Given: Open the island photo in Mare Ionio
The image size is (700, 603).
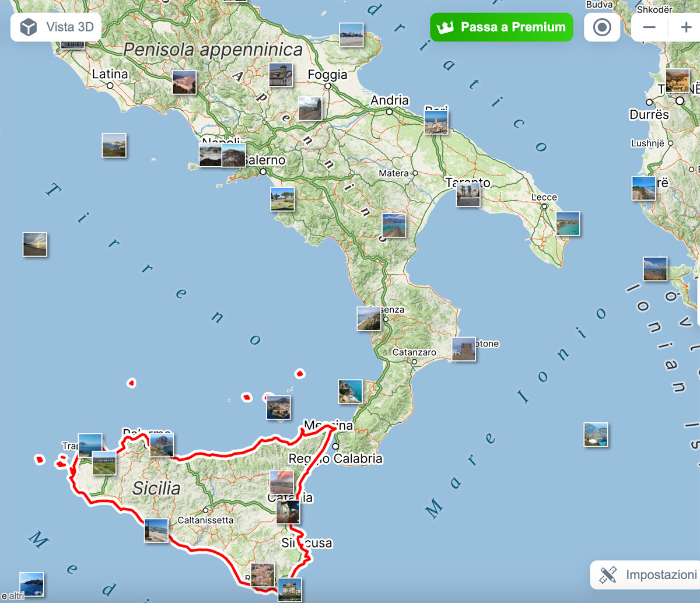Looking at the screenshot, I should pyautogui.click(x=596, y=434).
